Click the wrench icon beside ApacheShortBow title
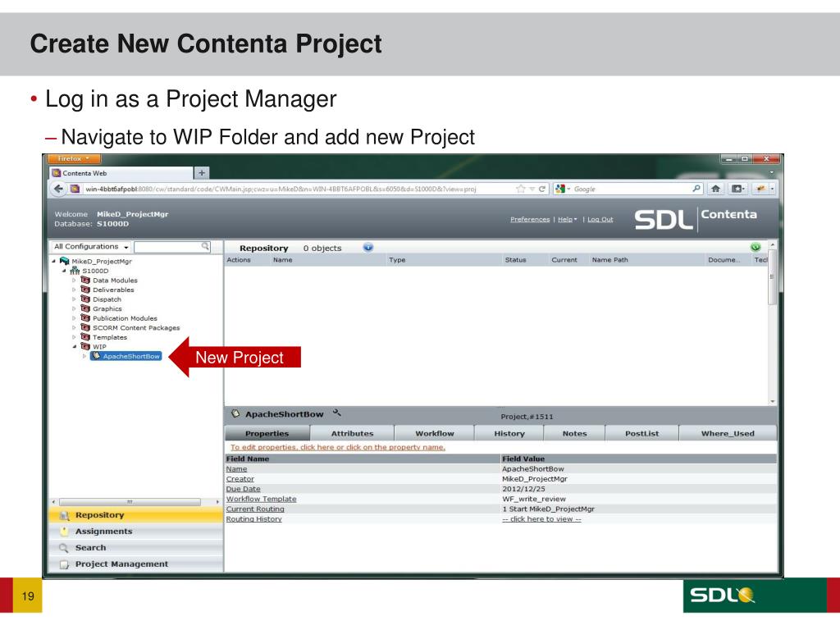Image resolution: width=840 pixels, height=630 pixels. tap(337, 413)
